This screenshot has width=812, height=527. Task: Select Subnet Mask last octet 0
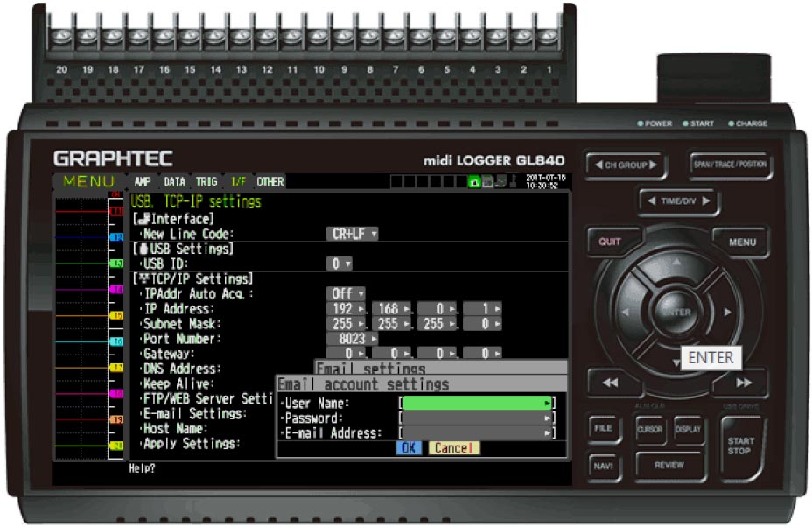coord(482,324)
